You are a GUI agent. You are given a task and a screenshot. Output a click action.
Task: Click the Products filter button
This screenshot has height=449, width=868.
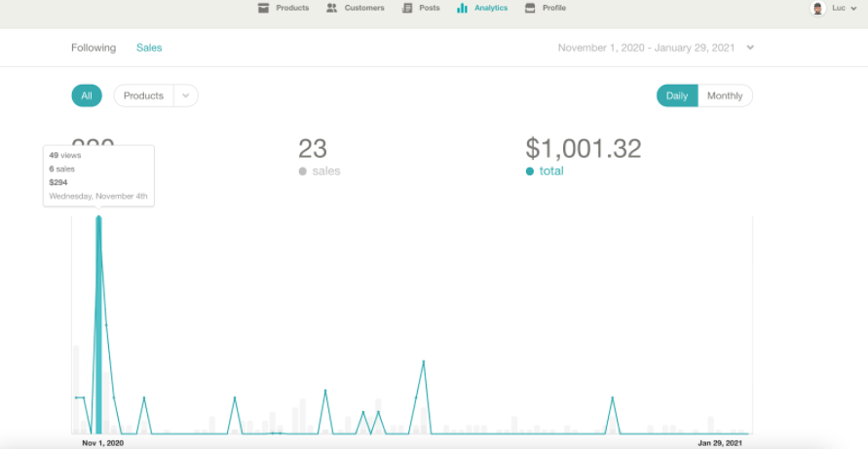[x=143, y=95]
